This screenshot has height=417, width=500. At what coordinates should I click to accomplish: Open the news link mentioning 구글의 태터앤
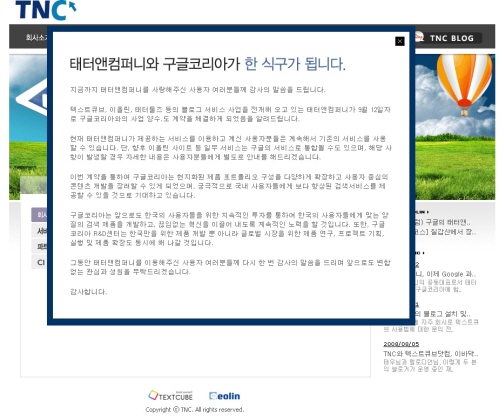(x=443, y=222)
